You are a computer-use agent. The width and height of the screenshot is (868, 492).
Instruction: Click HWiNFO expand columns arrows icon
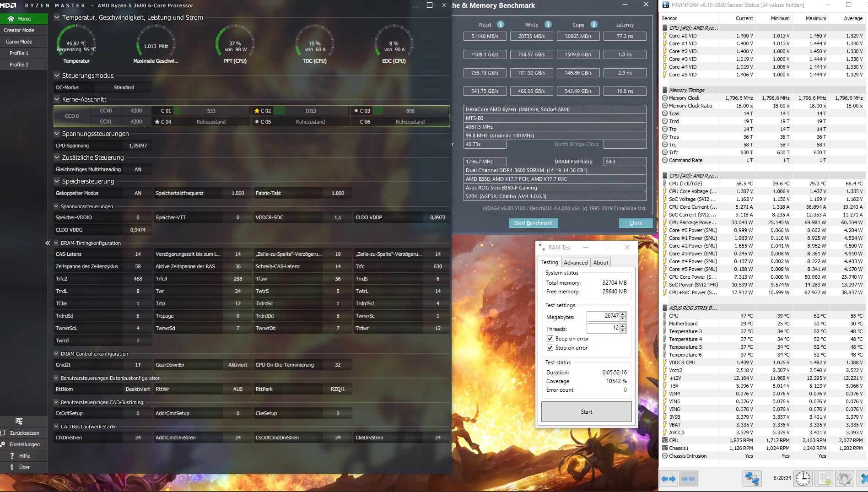(x=669, y=479)
